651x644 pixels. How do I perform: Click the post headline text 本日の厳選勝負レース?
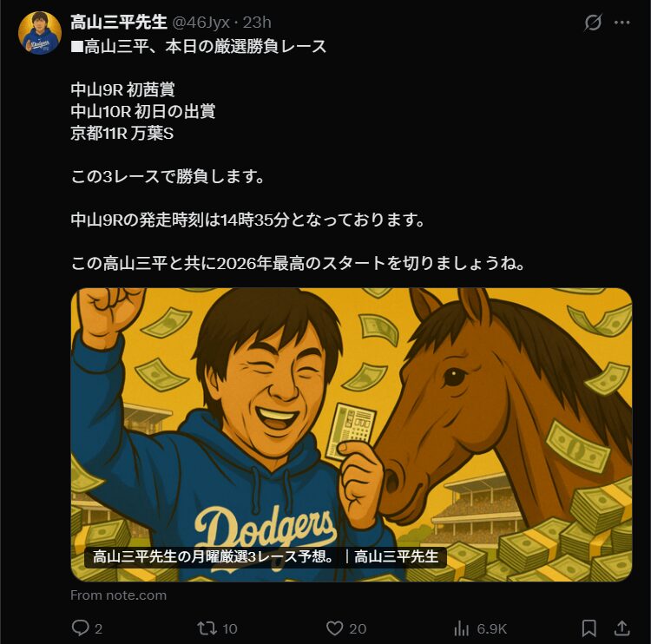(x=200, y=47)
